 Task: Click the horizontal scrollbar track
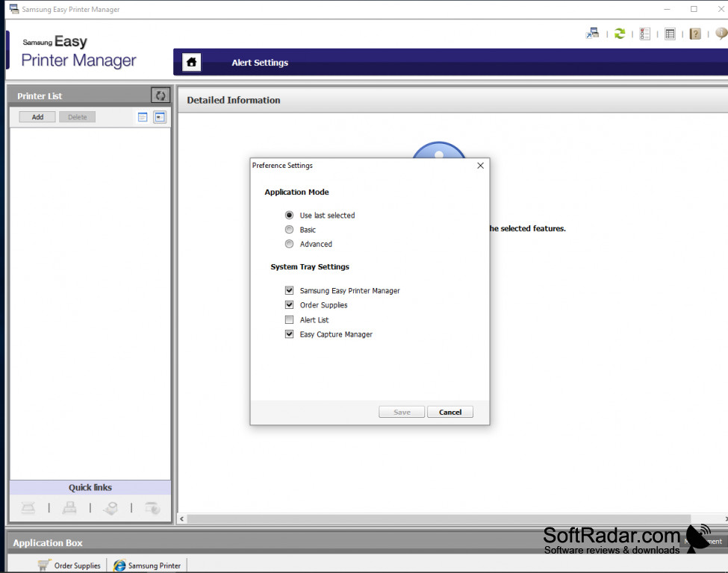tap(439, 519)
